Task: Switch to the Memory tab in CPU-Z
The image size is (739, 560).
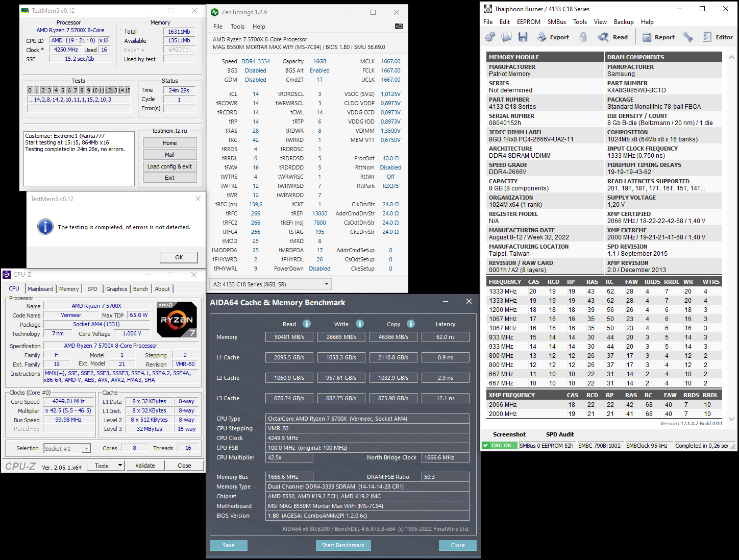Action: click(x=69, y=289)
